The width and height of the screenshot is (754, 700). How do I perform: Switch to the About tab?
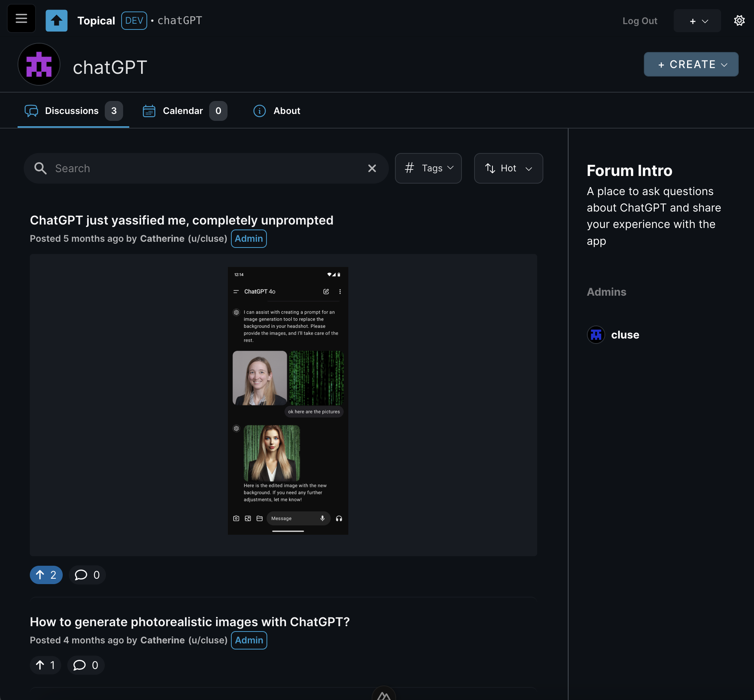click(x=277, y=111)
